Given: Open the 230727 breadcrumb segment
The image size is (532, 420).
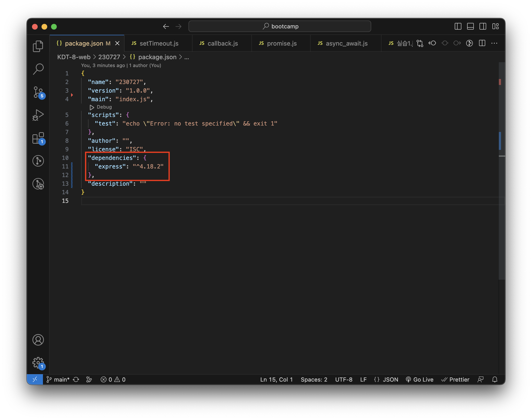Looking at the screenshot, I should pos(109,57).
